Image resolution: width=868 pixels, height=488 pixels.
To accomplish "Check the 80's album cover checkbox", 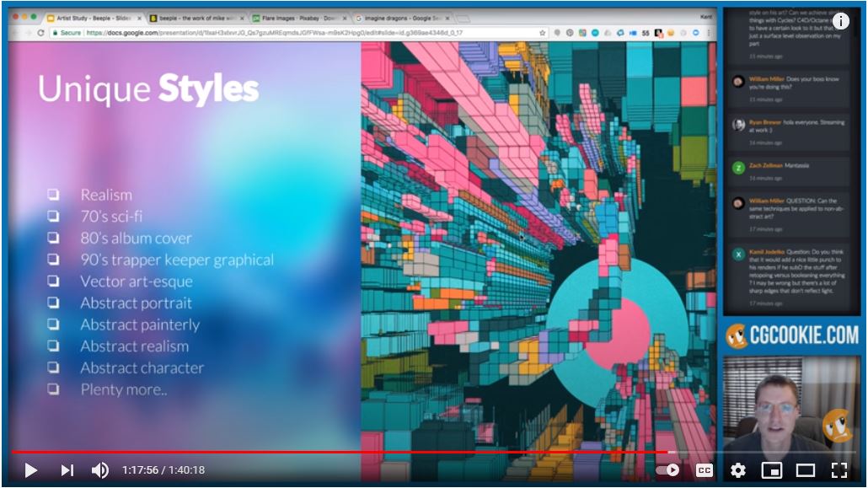I will 53,238.
